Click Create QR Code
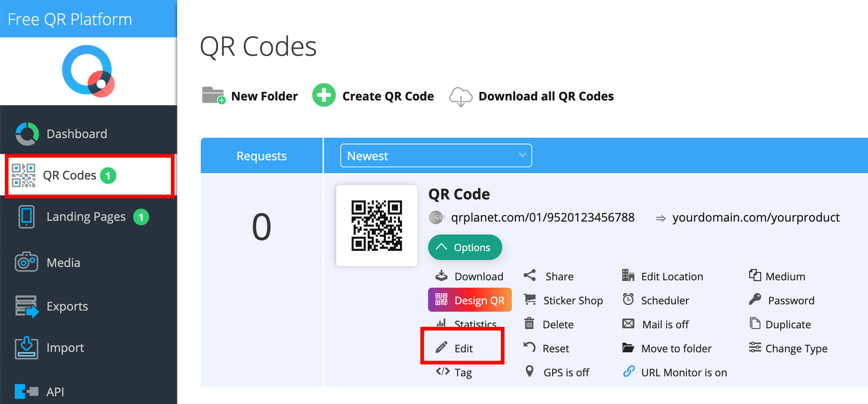 (x=388, y=96)
